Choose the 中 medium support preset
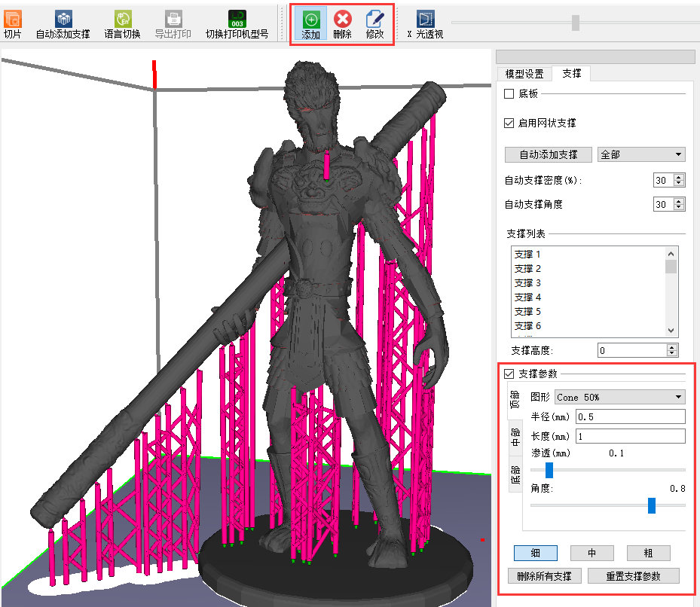 pos(592,553)
